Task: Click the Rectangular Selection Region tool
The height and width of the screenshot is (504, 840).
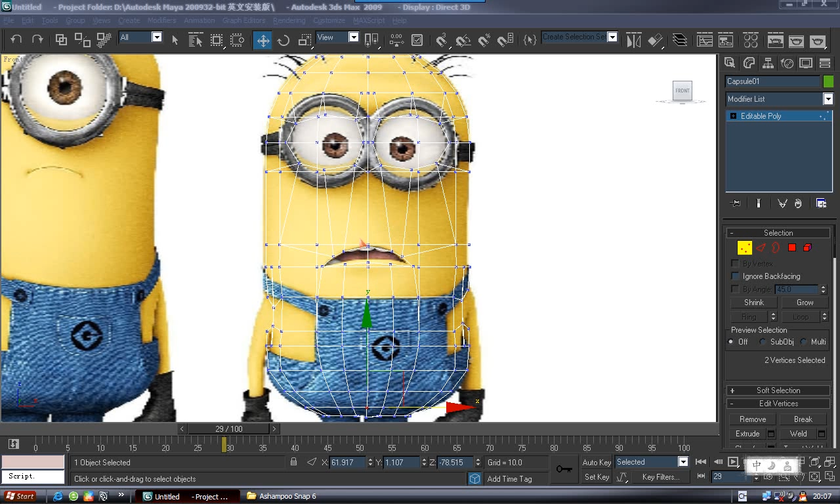Action: pyautogui.click(x=217, y=40)
